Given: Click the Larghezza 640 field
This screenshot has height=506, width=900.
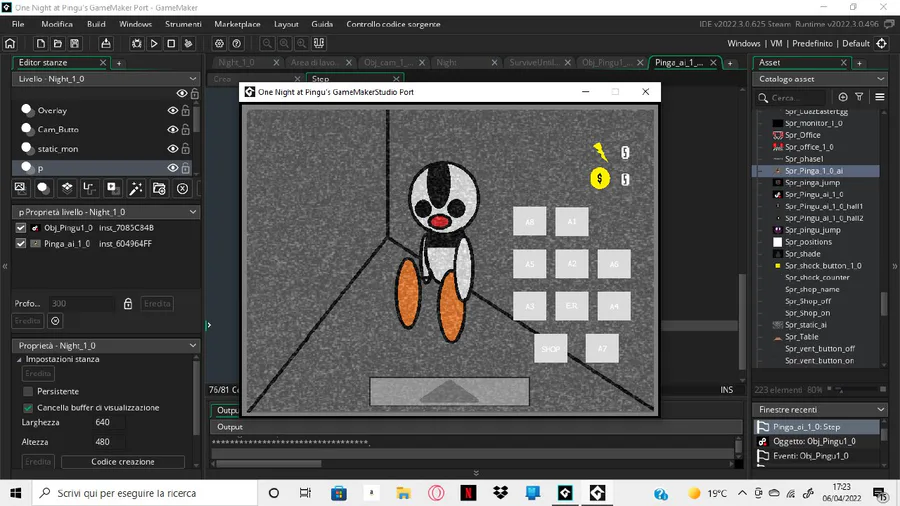Looking at the screenshot, I should (109, 422).
